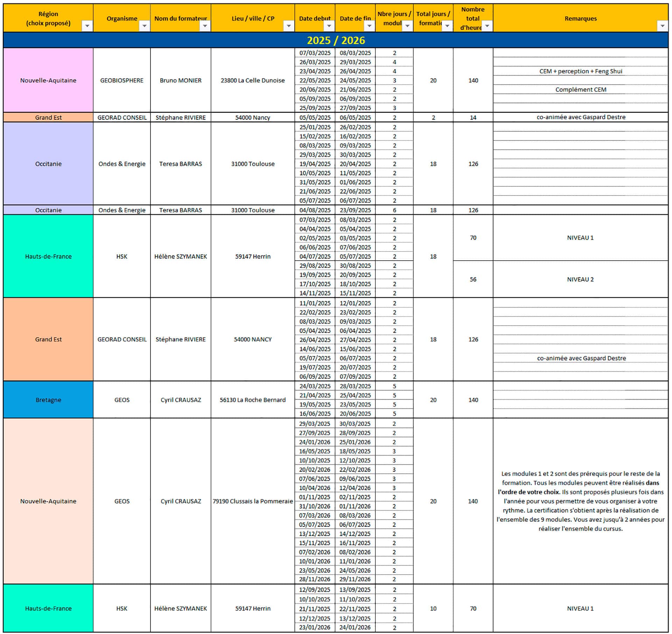Click the end date 24/01/2026 cell
672x634 pixels.
[x=355, y=627]
